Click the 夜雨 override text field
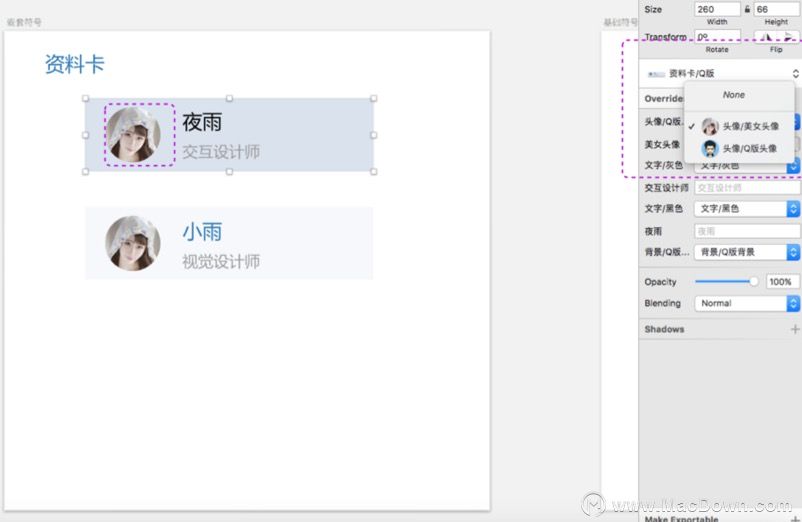This screenshot has height=522, width=802. pyautogui.click(x=747, y=231)
